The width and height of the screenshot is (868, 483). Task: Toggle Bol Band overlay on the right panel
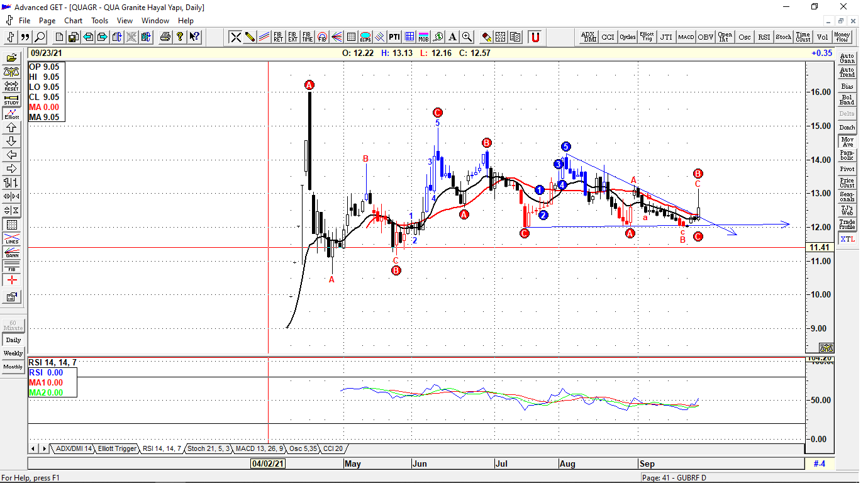(847, 100)
